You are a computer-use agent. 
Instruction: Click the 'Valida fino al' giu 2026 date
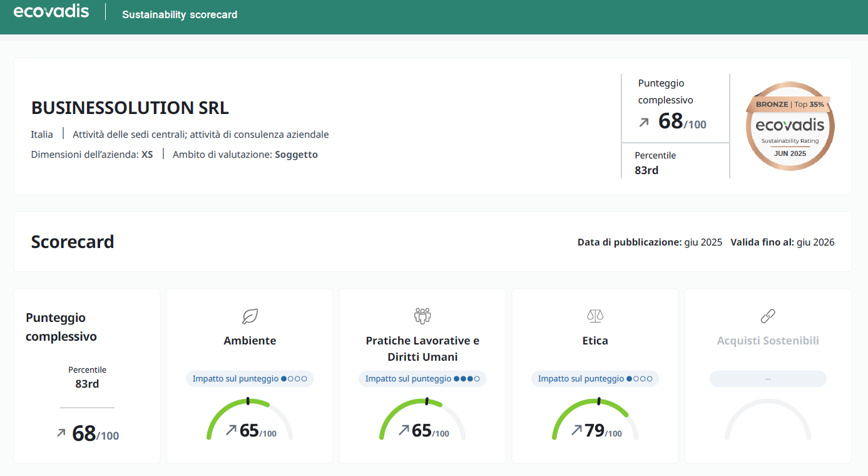click(x=815, y=242)
